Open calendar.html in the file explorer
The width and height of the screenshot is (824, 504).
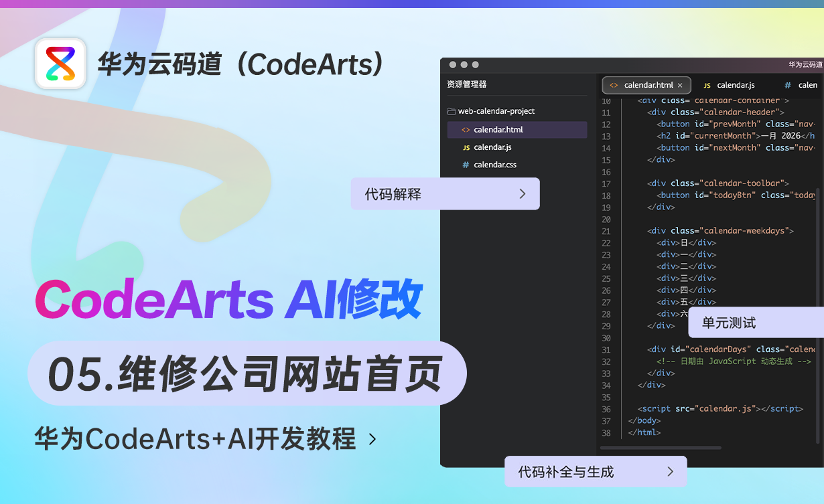517,130
